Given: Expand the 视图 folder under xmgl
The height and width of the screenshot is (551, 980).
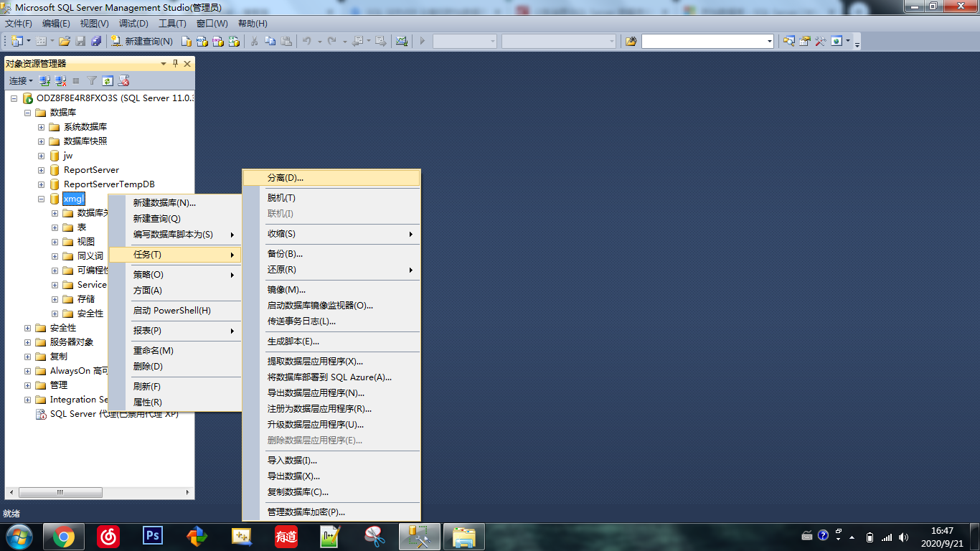Looking at the screenshot, I should [x=55, y=242].
